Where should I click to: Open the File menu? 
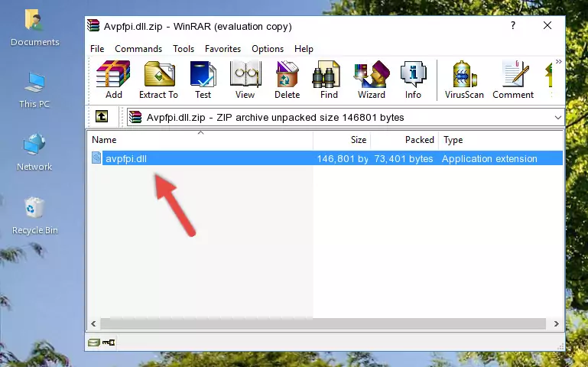coord(97,49)
